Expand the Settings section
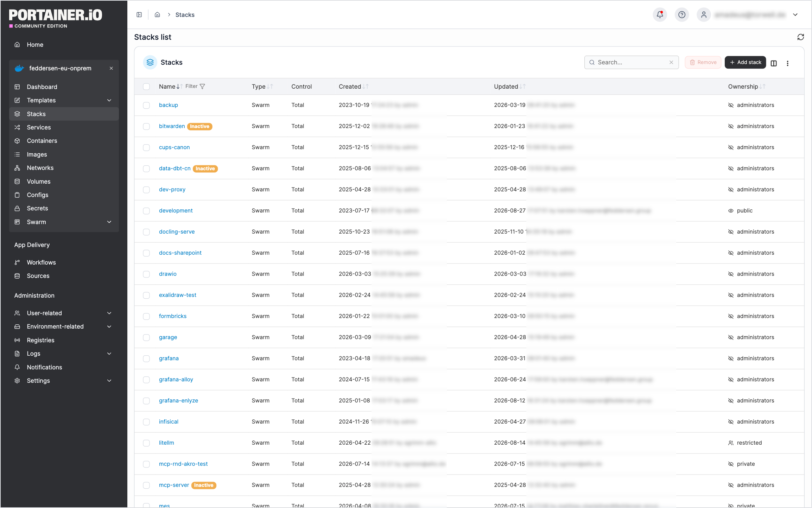The width and height of the screenshot is (812, 508). pyautogui.click(x=109, y=381)
